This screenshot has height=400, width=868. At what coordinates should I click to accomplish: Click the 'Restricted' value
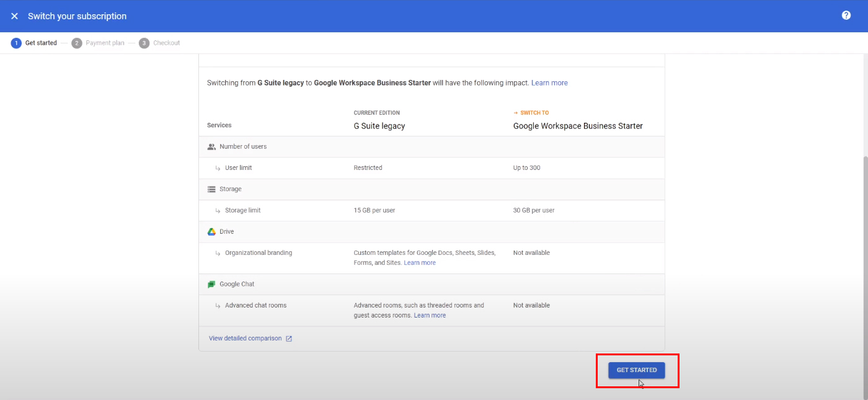pos(368,168)
